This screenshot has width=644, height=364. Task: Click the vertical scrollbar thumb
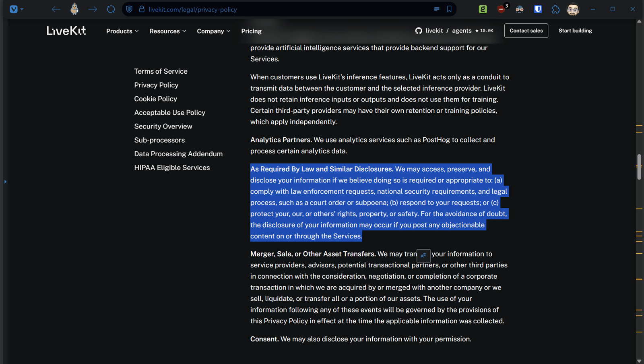click(639, 167)
